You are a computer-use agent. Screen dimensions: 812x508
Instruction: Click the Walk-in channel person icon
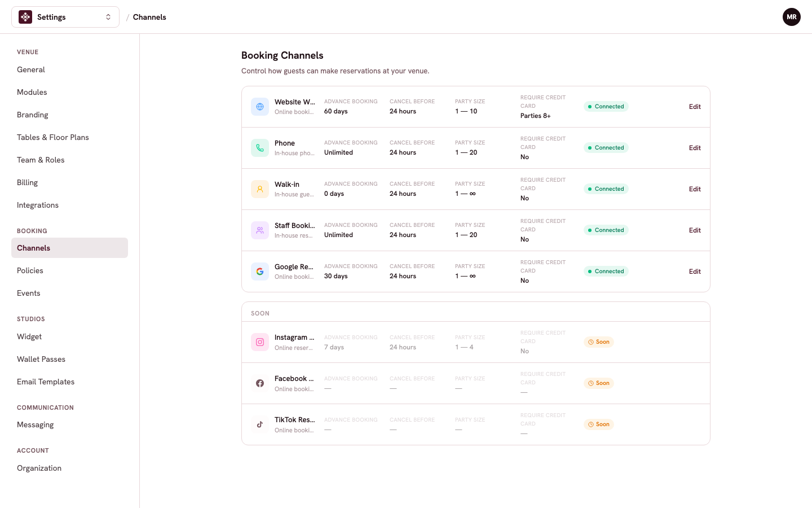tap(260, 189)
